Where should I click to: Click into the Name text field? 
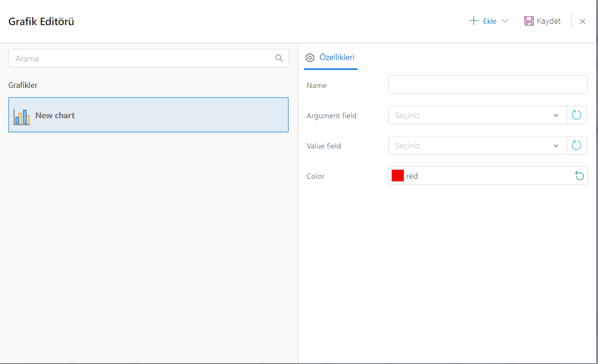point(488,85)
